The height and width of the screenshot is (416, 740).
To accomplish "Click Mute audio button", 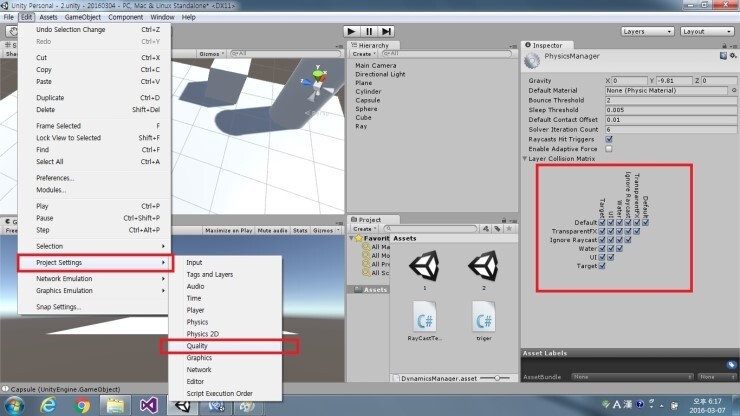I will click(x=272, y=230).
